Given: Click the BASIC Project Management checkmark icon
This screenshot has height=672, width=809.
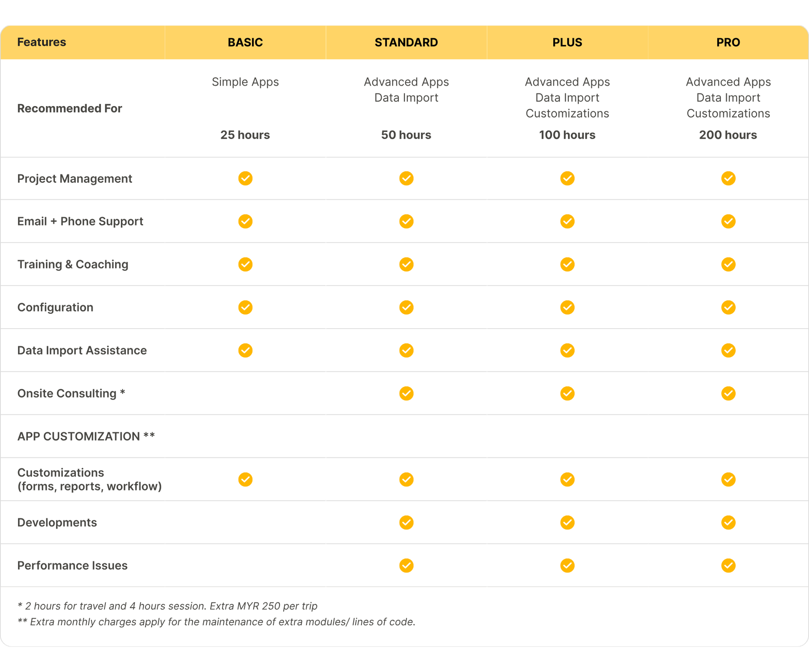Looking at the screenshot, I should (x=245, y=178).
